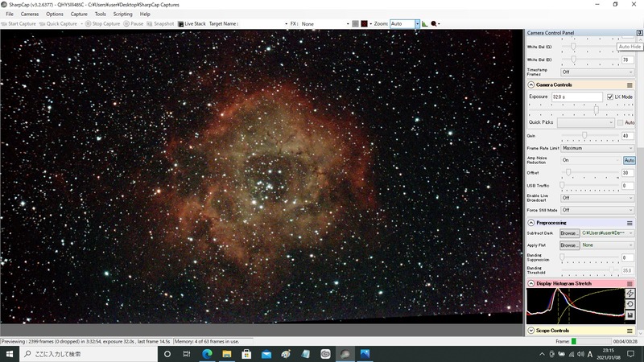Click Browse for Apply Flat
The width and height of the screenshot is (644, 362).
click(569, 245)
